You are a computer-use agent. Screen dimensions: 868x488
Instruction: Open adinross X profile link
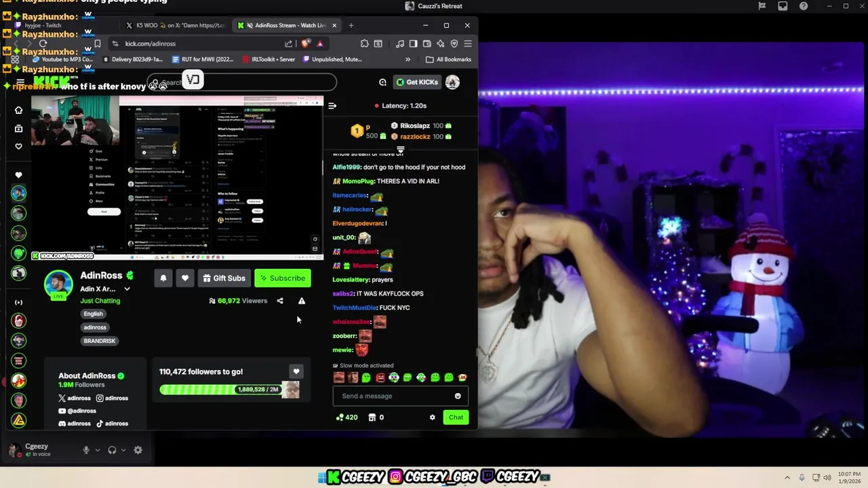click(75, 399)
